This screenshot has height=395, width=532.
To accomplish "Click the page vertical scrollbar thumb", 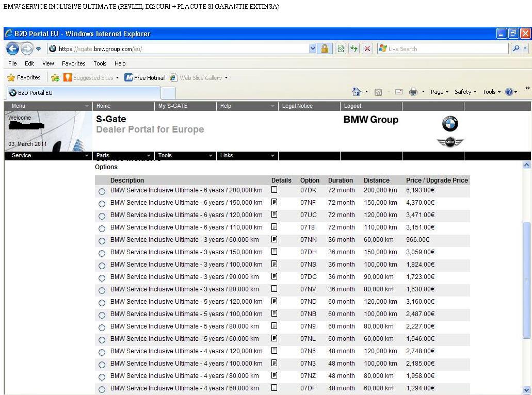I will 526,280.
